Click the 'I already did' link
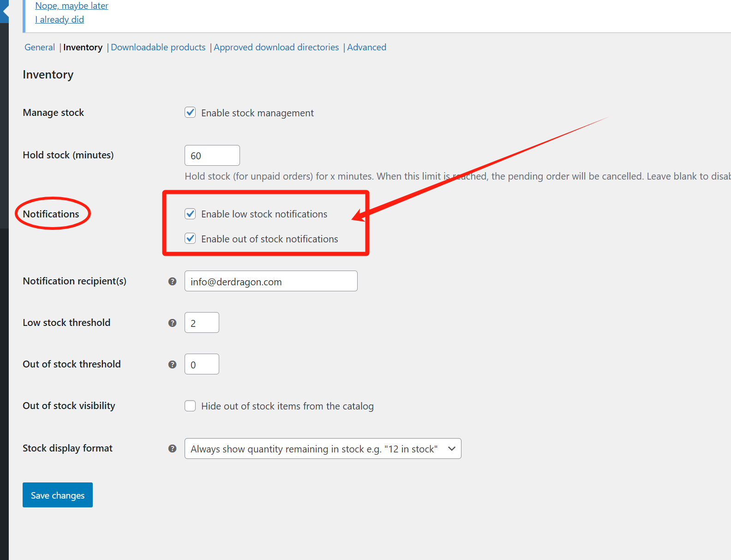This screenshot has height=560, width=731. (x=60, y=19)
